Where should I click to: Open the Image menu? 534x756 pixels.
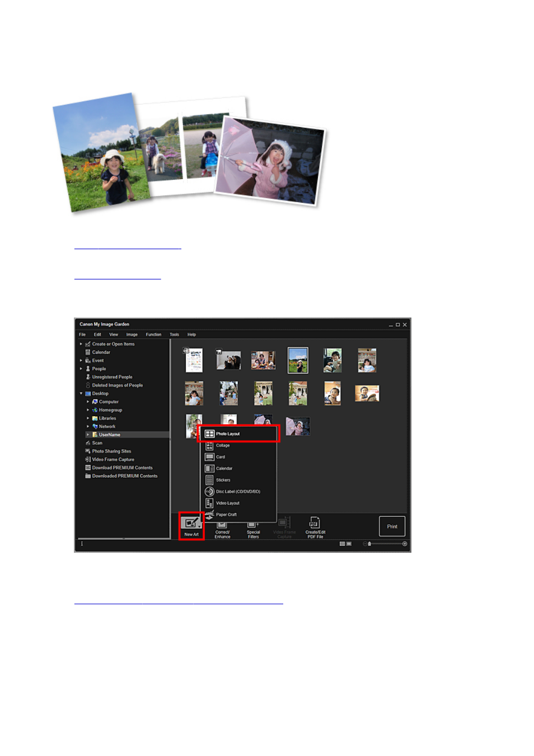click(x=132, y=335)
